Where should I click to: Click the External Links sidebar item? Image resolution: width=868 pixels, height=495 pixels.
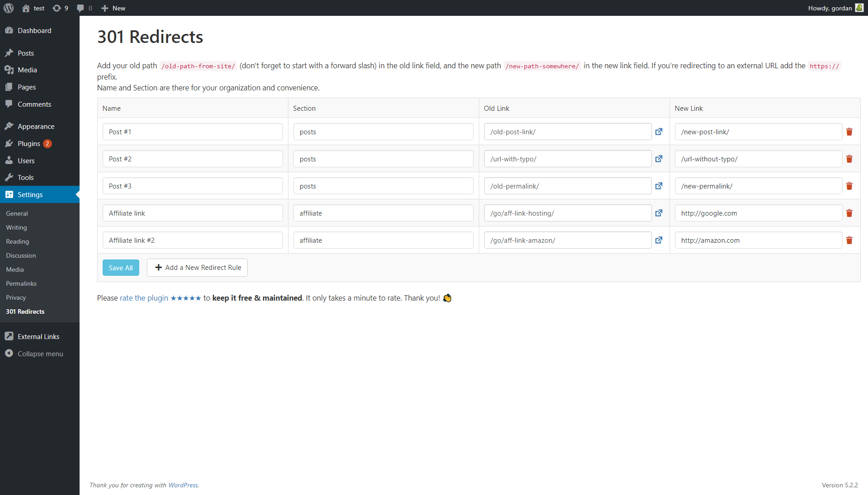click(x=38, y=336)
